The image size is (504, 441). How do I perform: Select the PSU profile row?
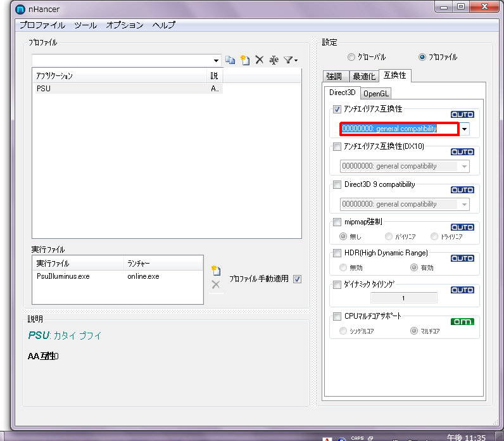(128, 89)
